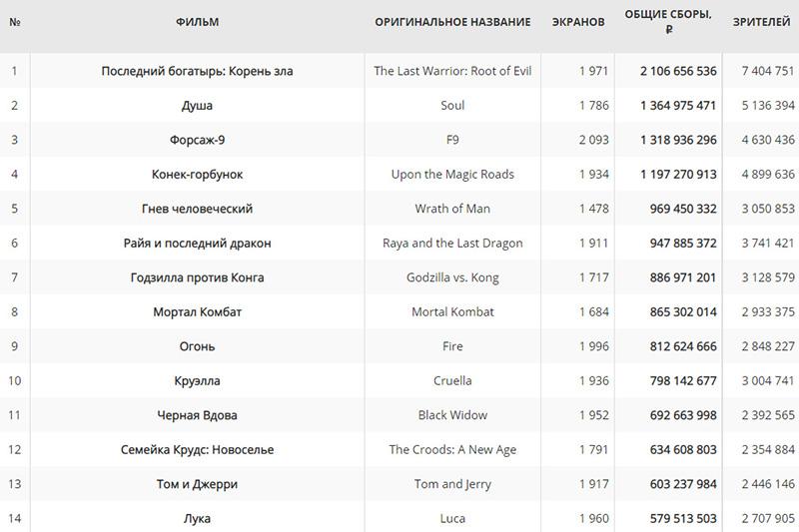
Task: Select Raya and the Last Dragon cell
Action: 452,243
